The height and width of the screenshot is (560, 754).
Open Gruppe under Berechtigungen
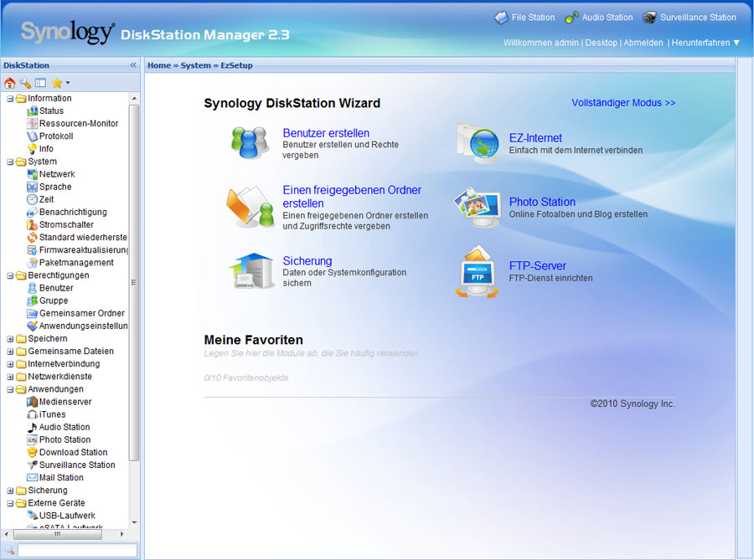pos(48,301)
